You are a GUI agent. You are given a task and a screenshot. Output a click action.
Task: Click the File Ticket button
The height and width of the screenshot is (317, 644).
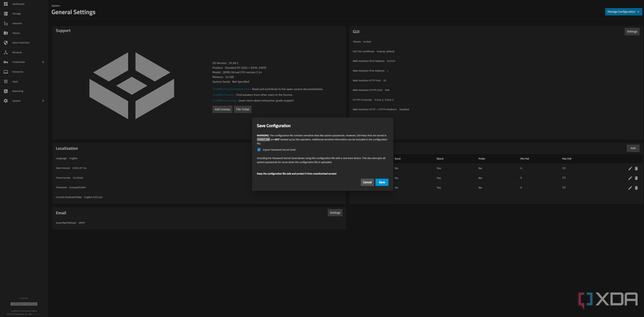242,109
